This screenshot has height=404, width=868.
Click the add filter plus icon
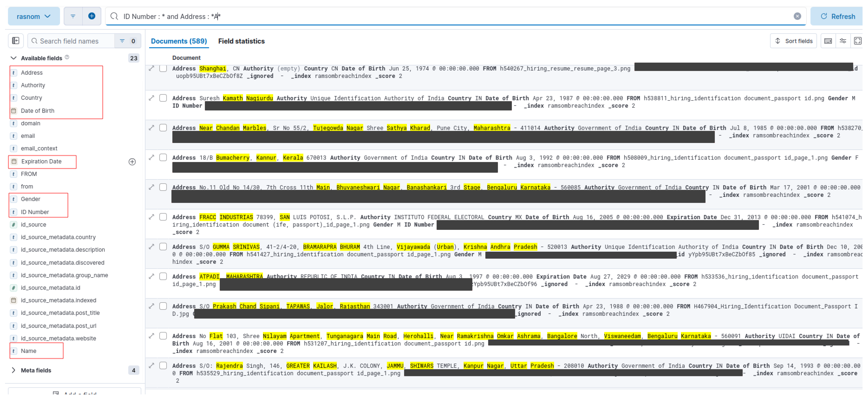coord(92,16)
